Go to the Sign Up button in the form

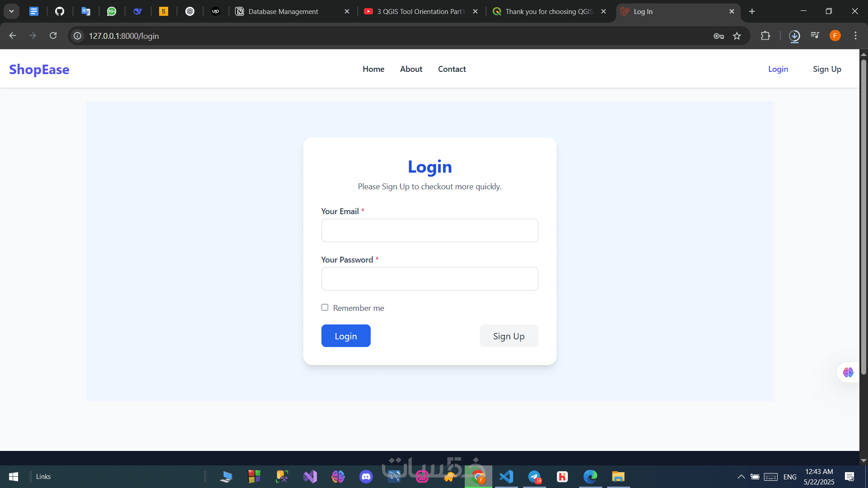509,336
